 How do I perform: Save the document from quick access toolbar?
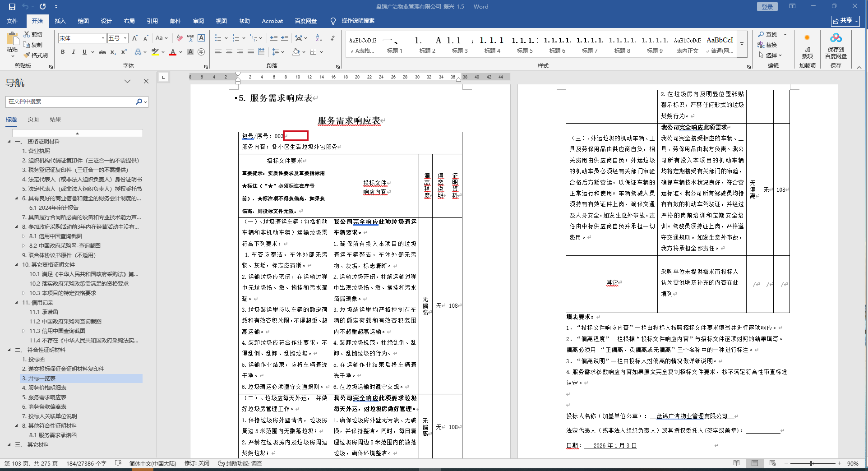[12, 7]
